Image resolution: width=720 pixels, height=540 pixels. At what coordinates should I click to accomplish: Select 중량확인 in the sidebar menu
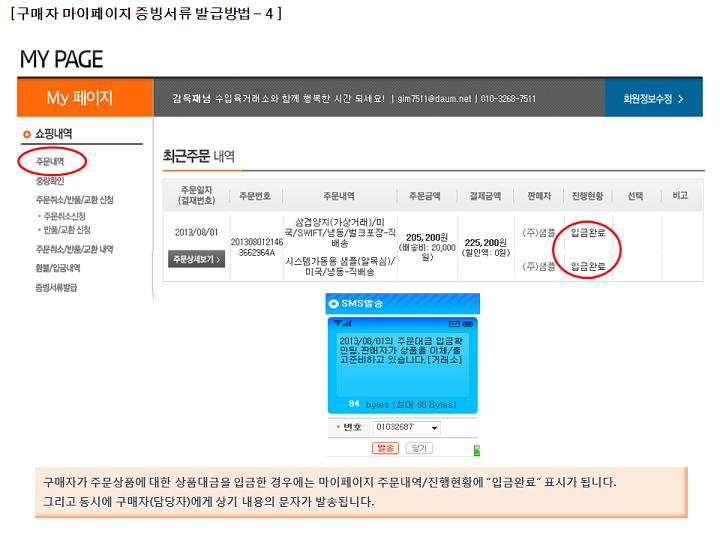click(x=50, y=181)
